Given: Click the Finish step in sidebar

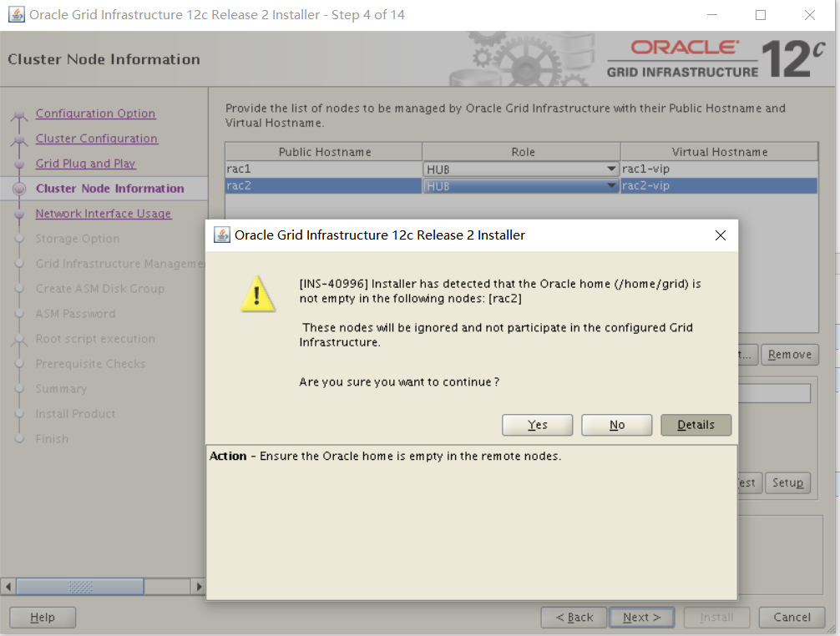Looking at the screenshot, I should pyautogui.click(x=52, y=439).
